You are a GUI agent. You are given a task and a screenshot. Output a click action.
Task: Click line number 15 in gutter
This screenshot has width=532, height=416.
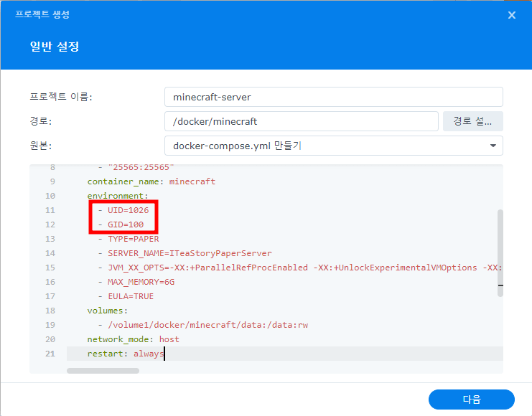click(x=50, y=268)
